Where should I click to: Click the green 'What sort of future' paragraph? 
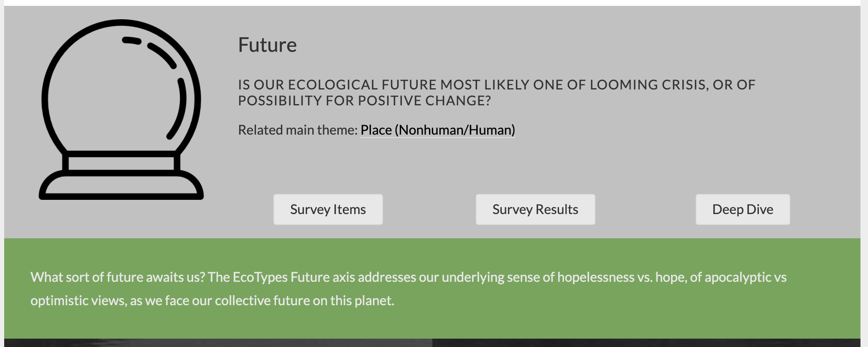coord(408,288)
